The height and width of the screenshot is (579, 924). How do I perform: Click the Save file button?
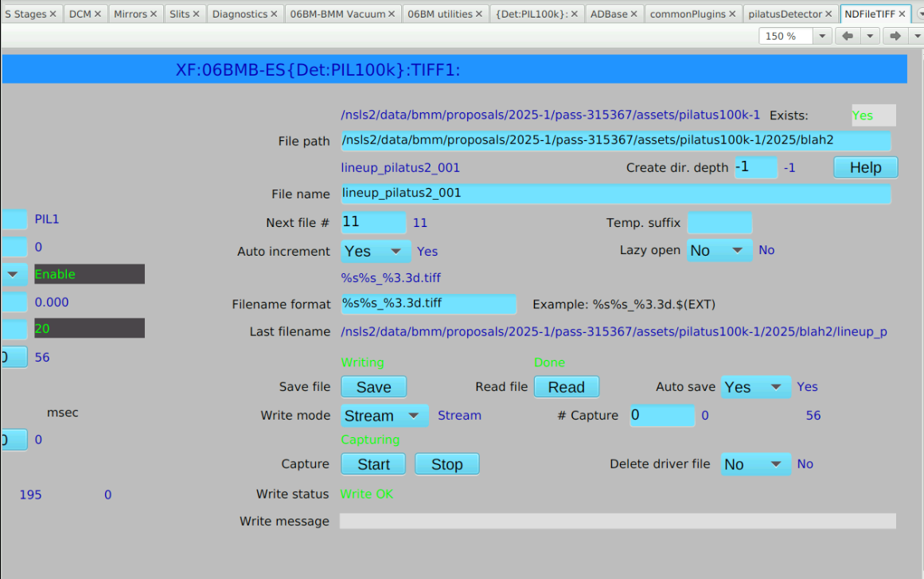[373, 387]
